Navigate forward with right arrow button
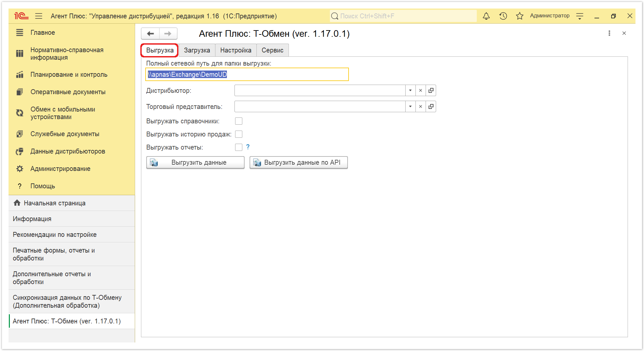The width and height of the screenshot is (644, 351). [168, 33]
